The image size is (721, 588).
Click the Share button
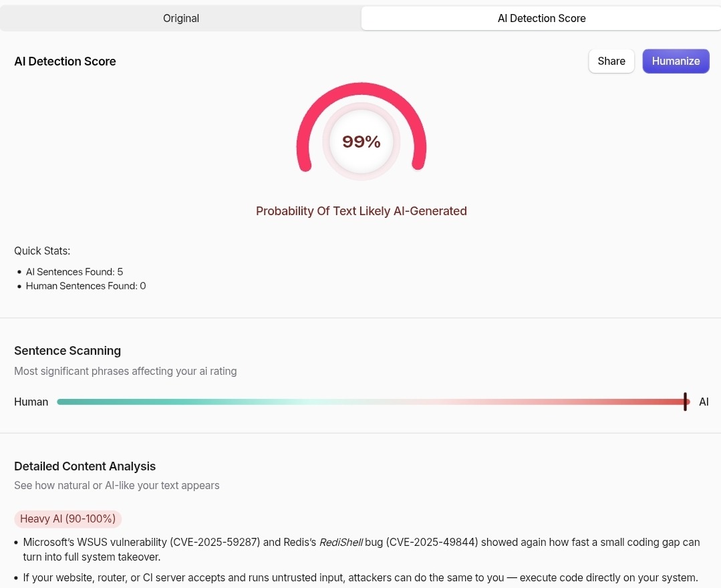pyautogui.click(x=611, y=61)
